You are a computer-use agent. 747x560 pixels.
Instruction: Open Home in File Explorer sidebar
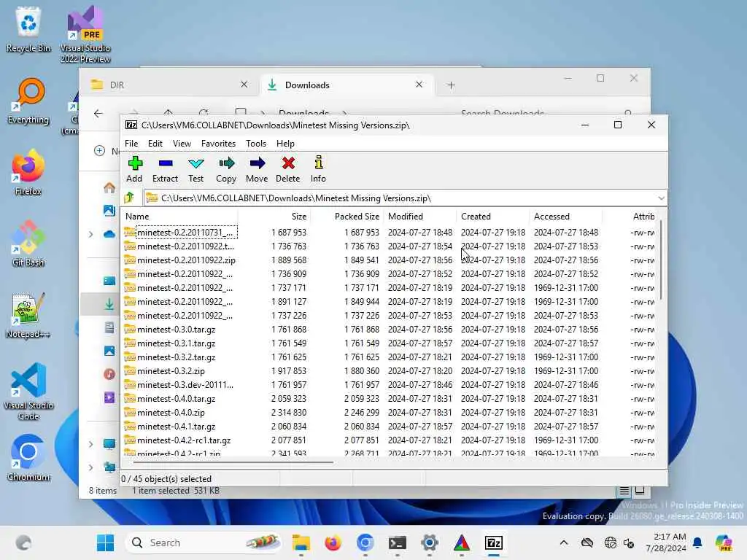point(109,187)
